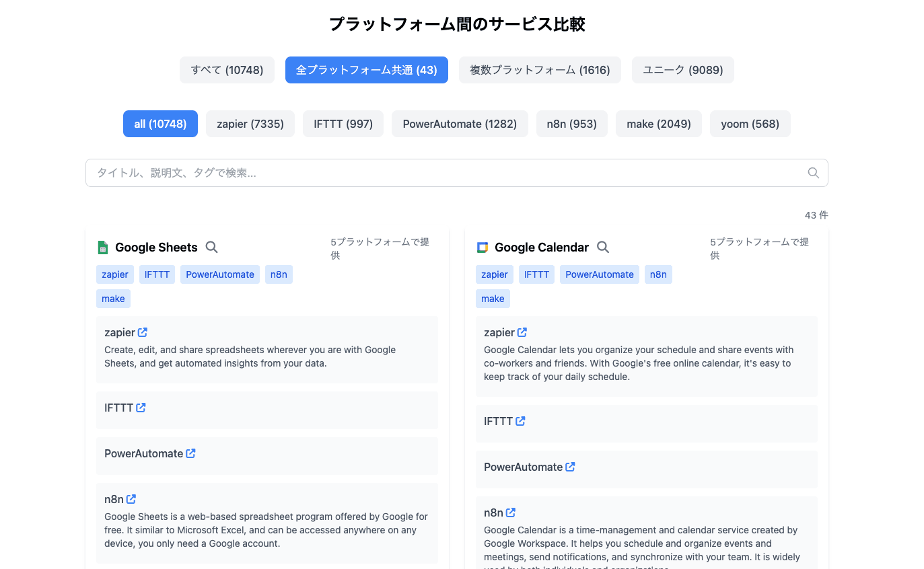Click zapier description text about creating spreadsheets
Screen dimensions: 924x569
coord(250,356)
